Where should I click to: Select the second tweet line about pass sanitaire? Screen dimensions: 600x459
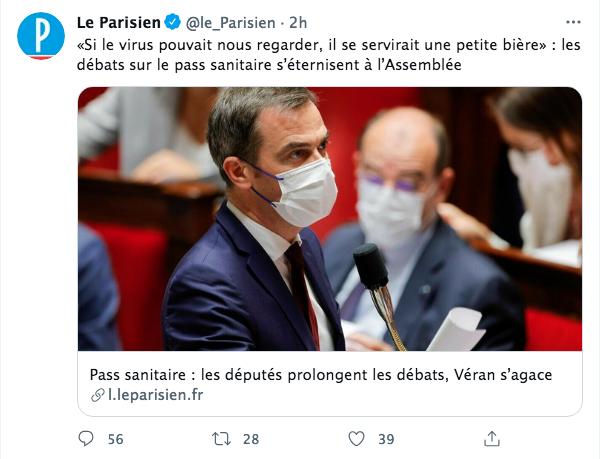coord(269,65)
